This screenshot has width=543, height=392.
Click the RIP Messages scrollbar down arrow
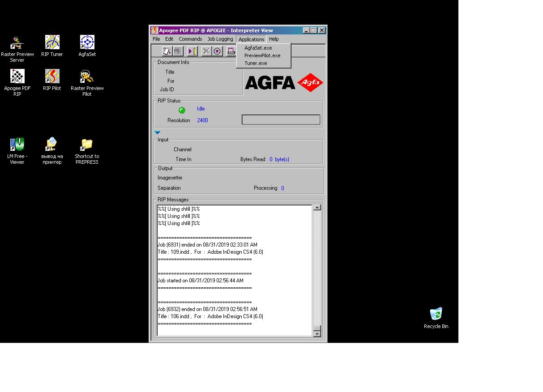(317, 333)
